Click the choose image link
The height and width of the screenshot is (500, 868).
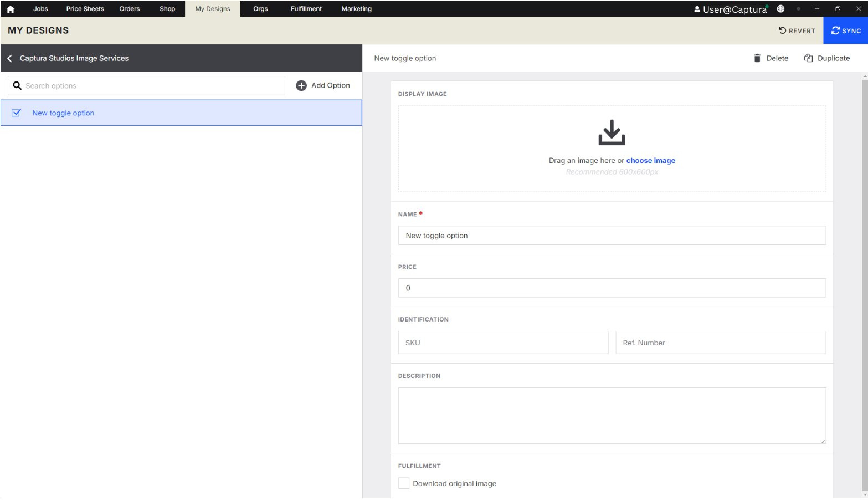click(651, 161)
